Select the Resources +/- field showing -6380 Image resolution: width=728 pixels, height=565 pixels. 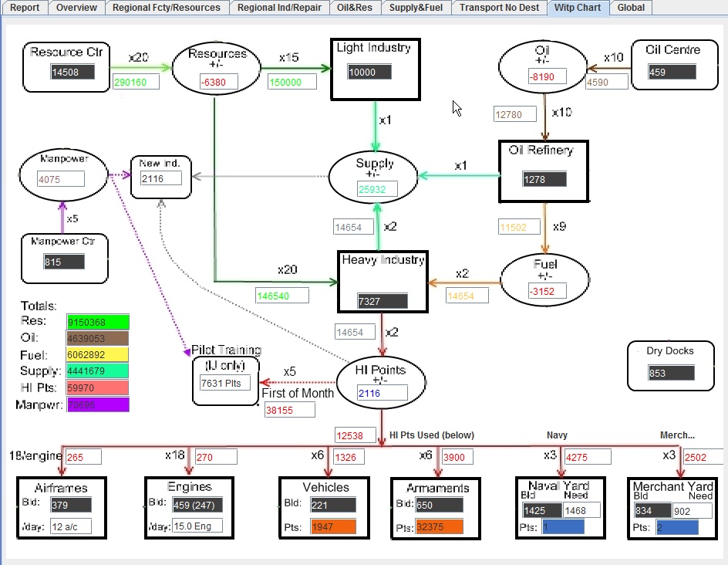219,82
